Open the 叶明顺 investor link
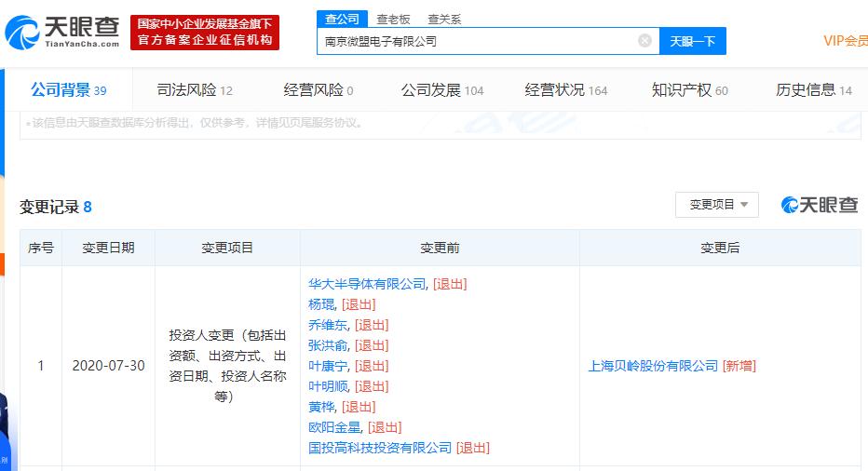 tap(328, 386)
